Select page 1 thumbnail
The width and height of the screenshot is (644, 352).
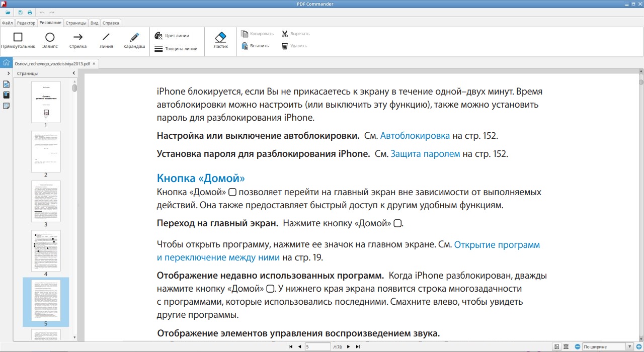(x=46, y=102)
